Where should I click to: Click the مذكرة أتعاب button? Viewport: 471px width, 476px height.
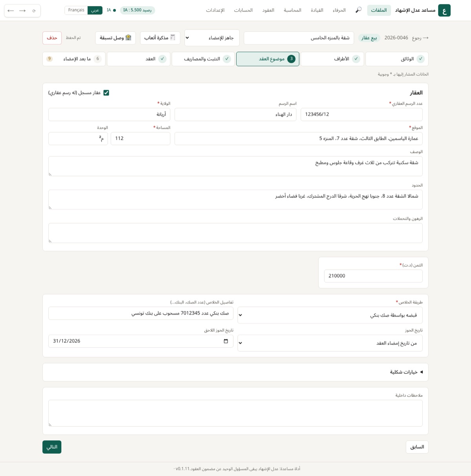(160, 38)
